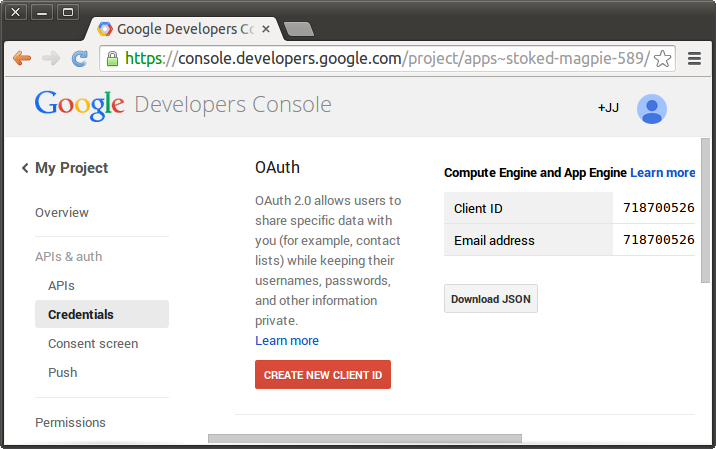Click the horizontal page scrollbar
The image size is (716, 449).
click(365, 438)
